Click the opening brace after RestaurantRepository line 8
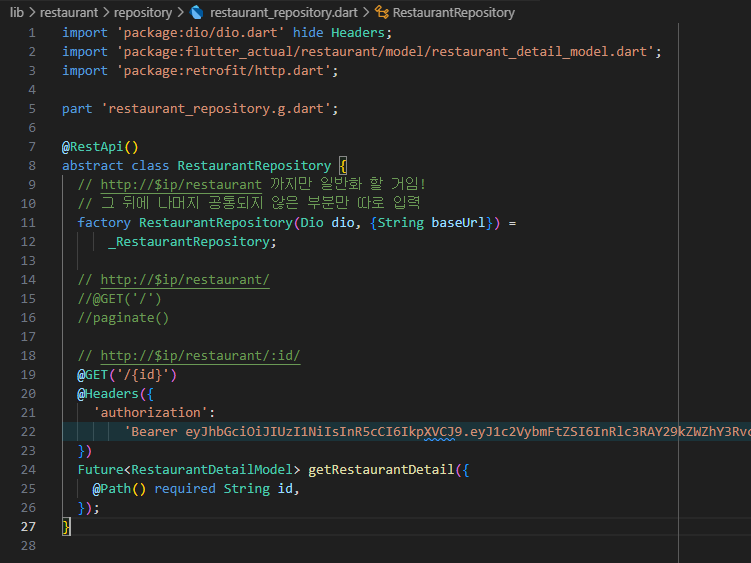751x563 pixels. tap(343, 166)
